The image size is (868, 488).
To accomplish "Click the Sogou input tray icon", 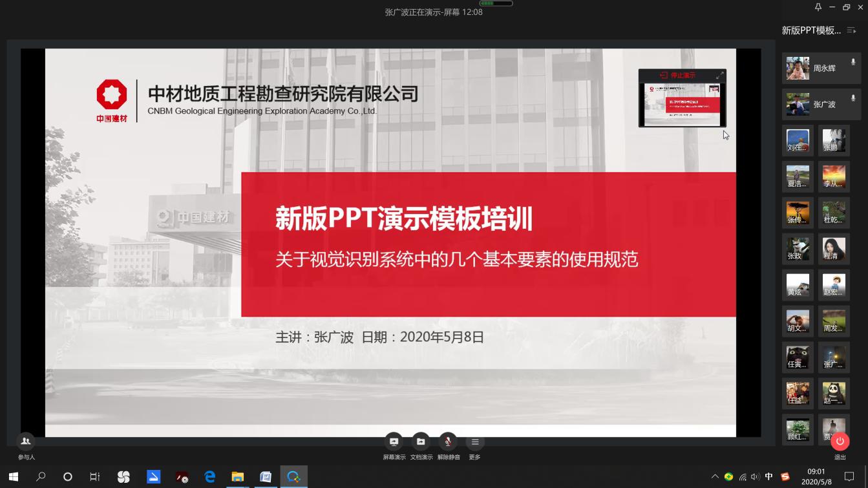I will tap(785, 477).
